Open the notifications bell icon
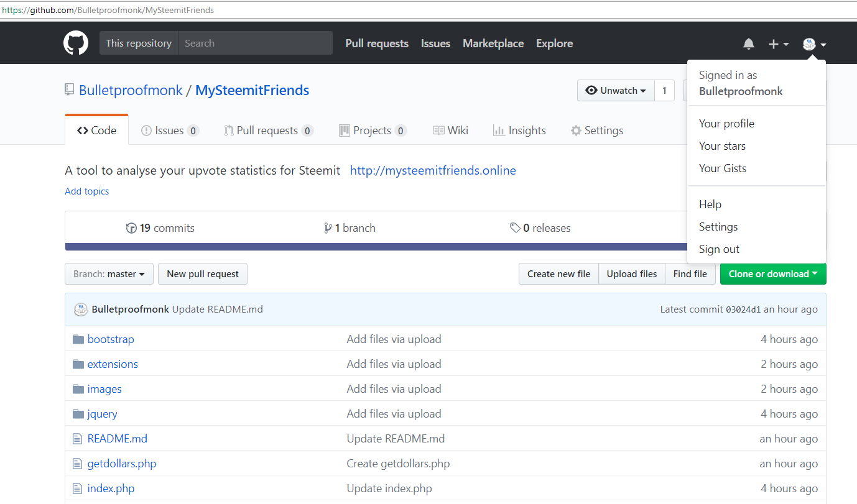Image resolution: width=857 pixels, height=504 pixels. pyautogui.click(x=749, y=44)
